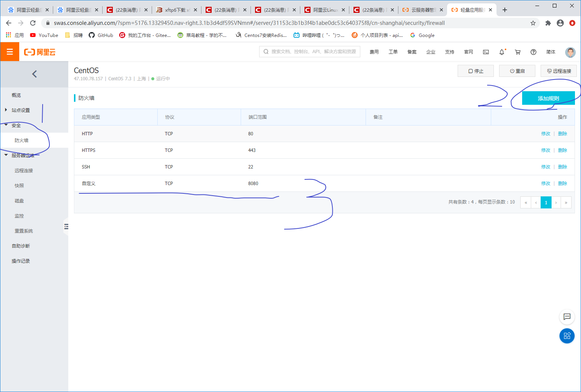Viewport: 581px width, 392px height.
Task: Open 菜鸟教程 bookmark
Action: (x=202, y=35)
